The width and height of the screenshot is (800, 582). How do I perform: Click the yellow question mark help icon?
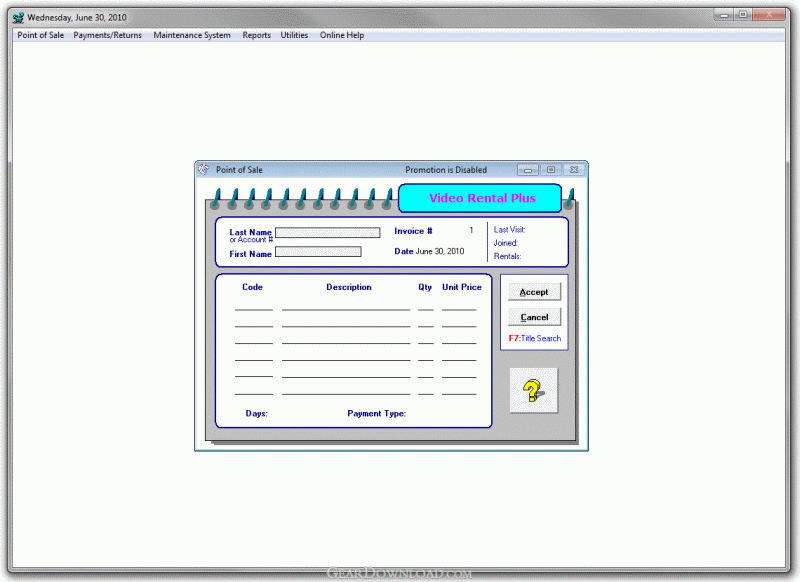pos(534,390)
